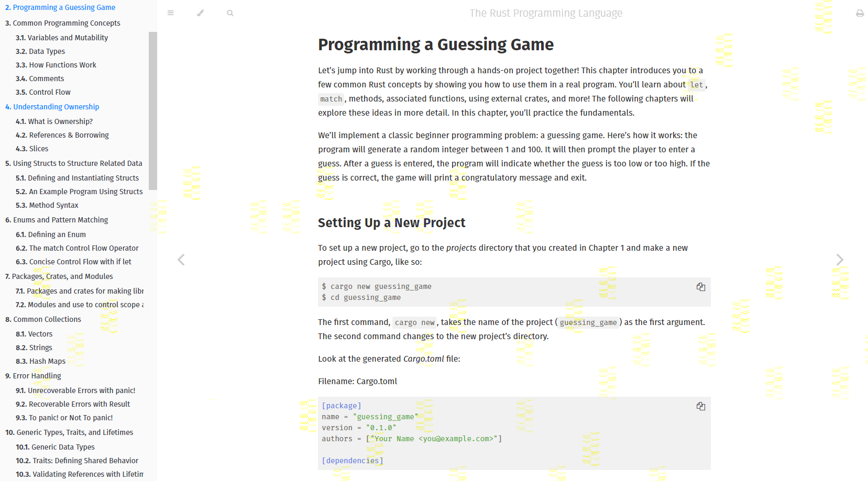Go to 8.2. Strings
The height and width of the screenshot is (481, 868).
tap(34, 348)
